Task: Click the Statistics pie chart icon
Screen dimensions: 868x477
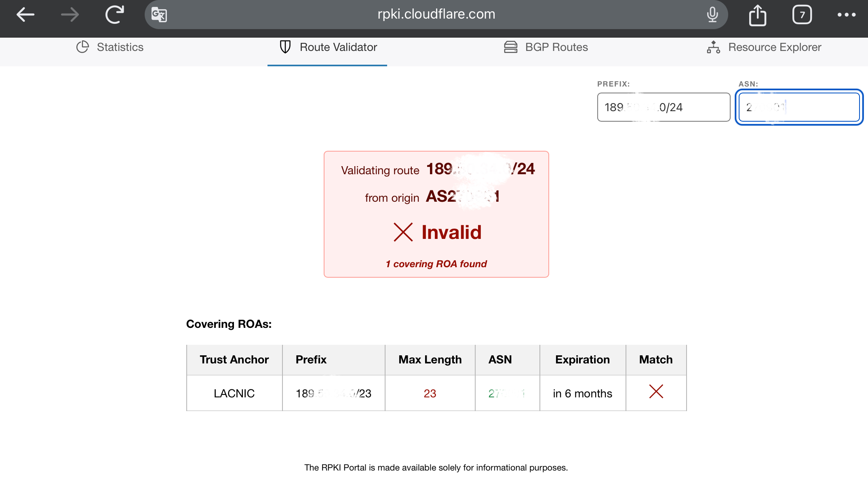Action: (x=82, y=47)
